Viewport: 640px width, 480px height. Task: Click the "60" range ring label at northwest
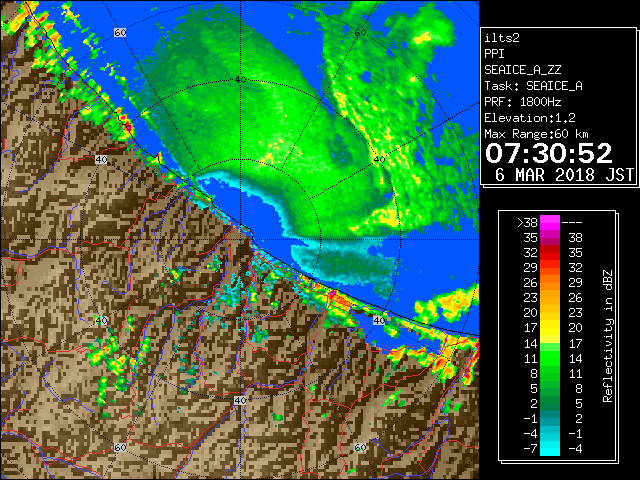coord(120,32)
